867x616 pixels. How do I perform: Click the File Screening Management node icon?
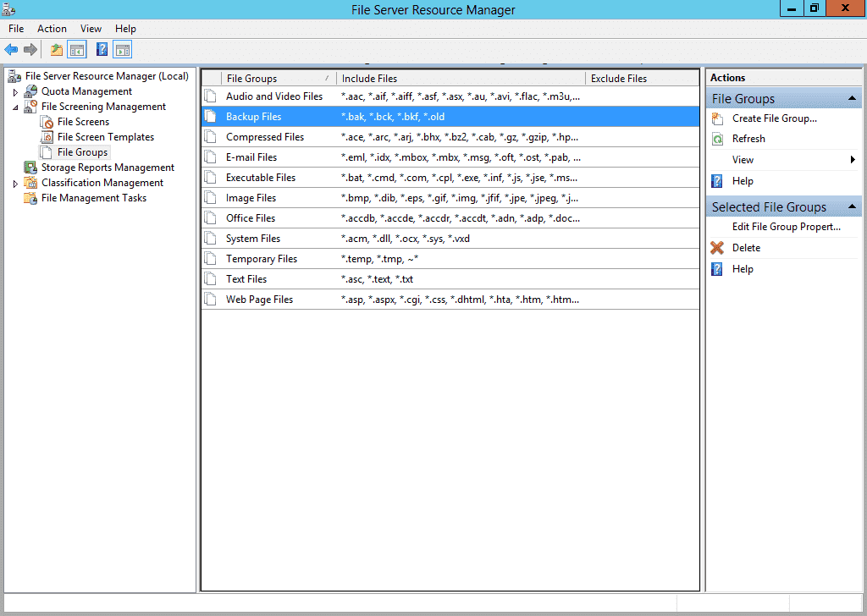click(30, 107)
